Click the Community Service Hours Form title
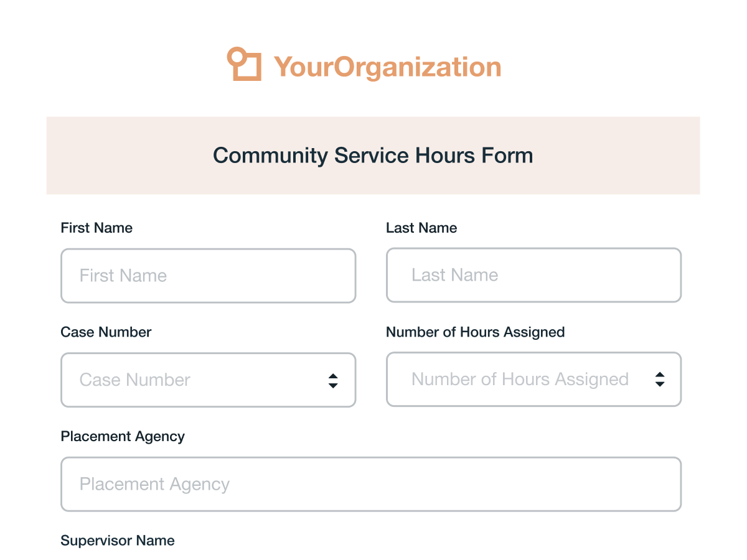Image resolution: width=747 pixels, height=560 pixels. click(374, 156)
